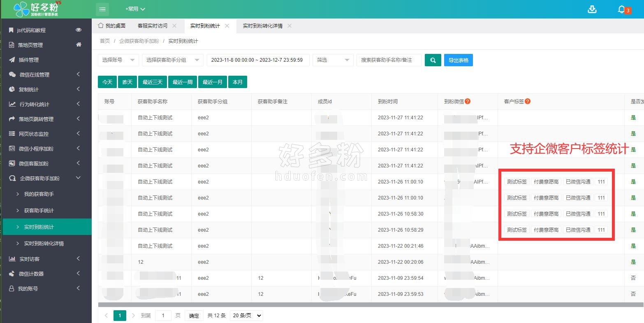Click the 最近一月 quick filter button
The image size is (644, 323).
tap(213, 82)
